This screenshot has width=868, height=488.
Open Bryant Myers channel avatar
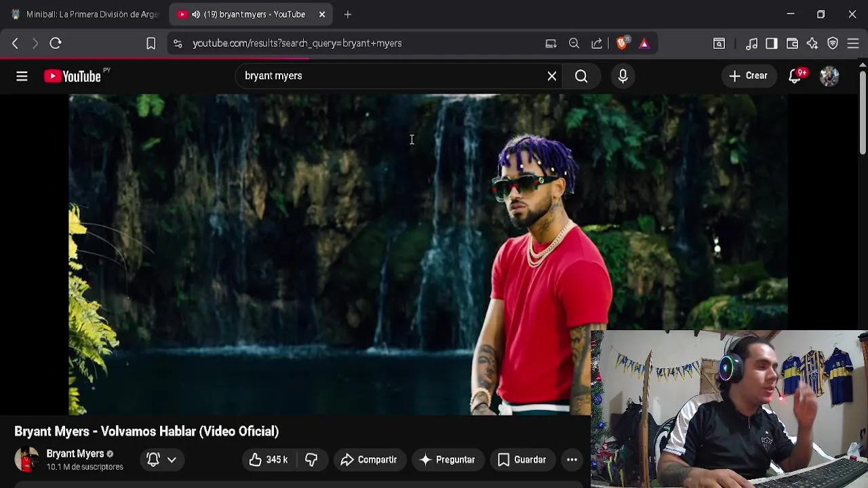click(27, 460)
